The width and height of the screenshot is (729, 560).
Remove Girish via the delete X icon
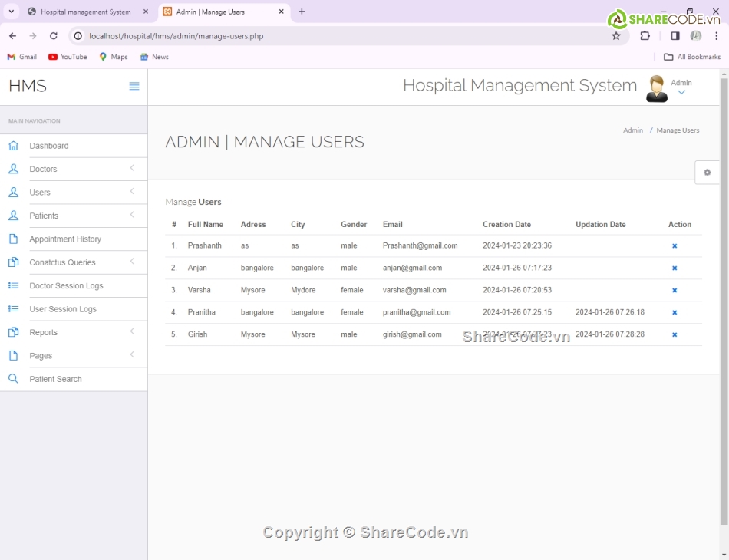coord(675,335)
